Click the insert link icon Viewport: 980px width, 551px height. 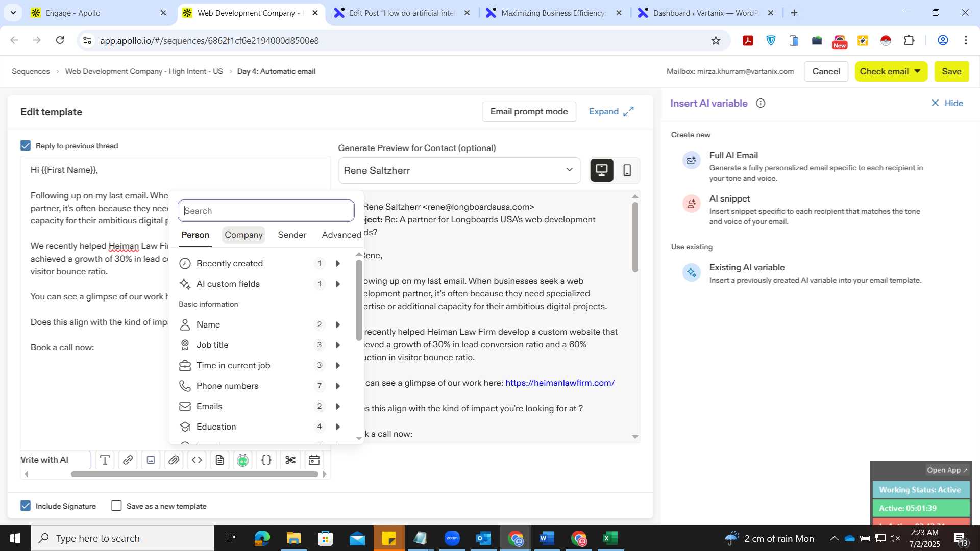(128, 460)
